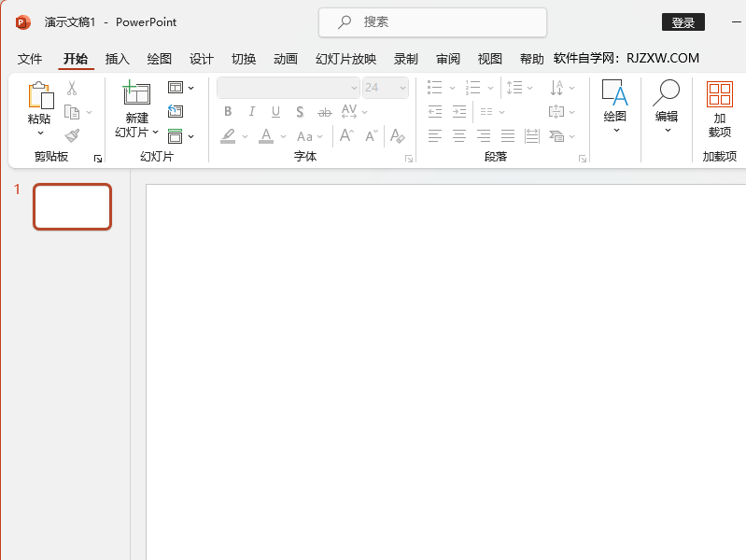
Task: Open the 文件 menu
Action: [x=30, y=59]
